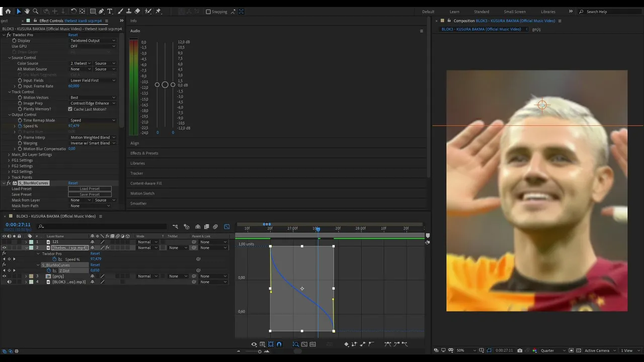
Task: Click the graph editor eye (choose properties) icon
Action: click(x=254, y=344)
